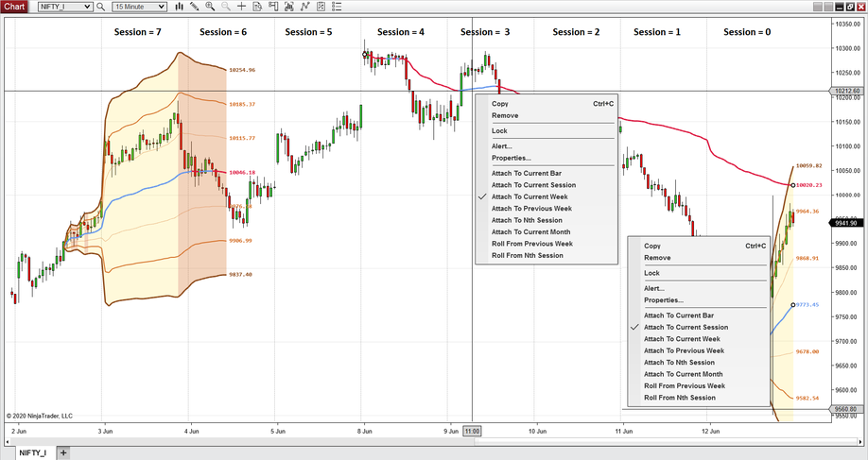This screenshot has height=460, width=868.
Task: Click the second gray link button
Action: click(828, 7)
